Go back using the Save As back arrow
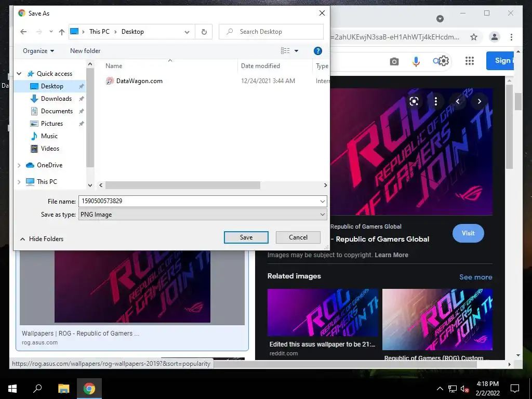The width and height of the screenshot is (532, 399). tap(23, 32)
